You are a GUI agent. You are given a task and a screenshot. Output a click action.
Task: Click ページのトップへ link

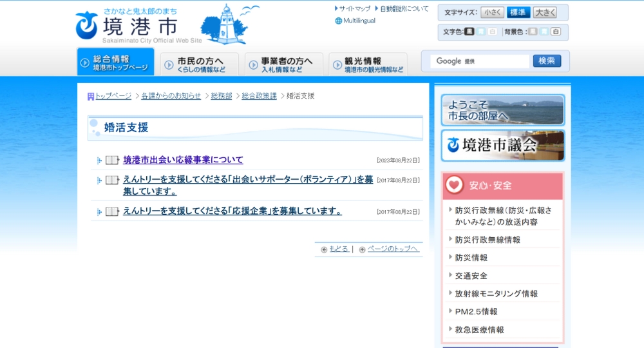point(393,249)
